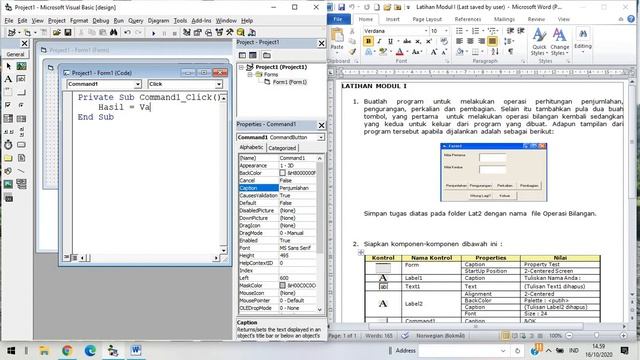The image size is (640, 360).
Task: Open the Change Styles dropdown
Action: click(559, 42)
